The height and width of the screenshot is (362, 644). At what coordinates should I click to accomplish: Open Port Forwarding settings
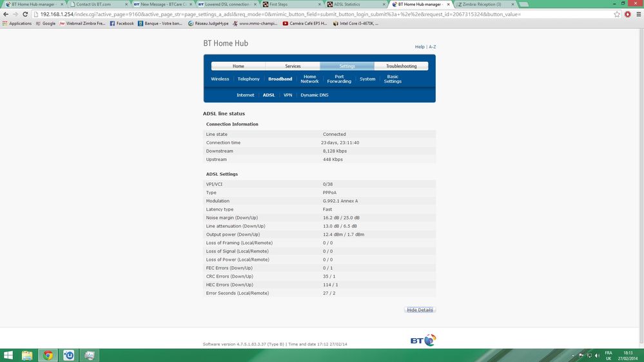[x=339, y=79]
